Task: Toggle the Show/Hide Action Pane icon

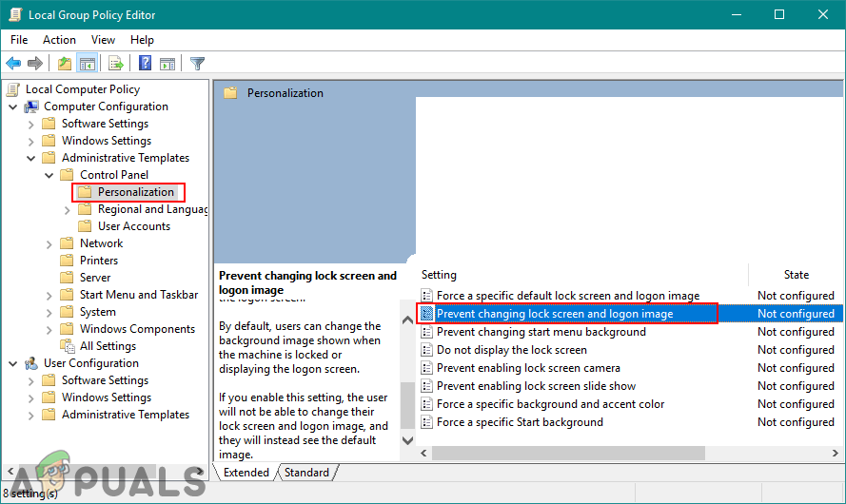Action: point(167,64)
